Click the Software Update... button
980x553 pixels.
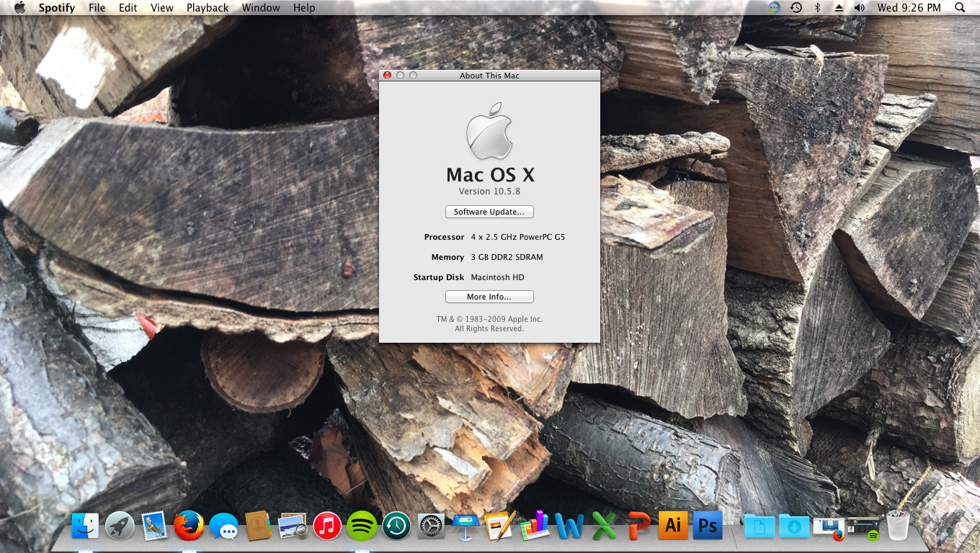(489, 212)
